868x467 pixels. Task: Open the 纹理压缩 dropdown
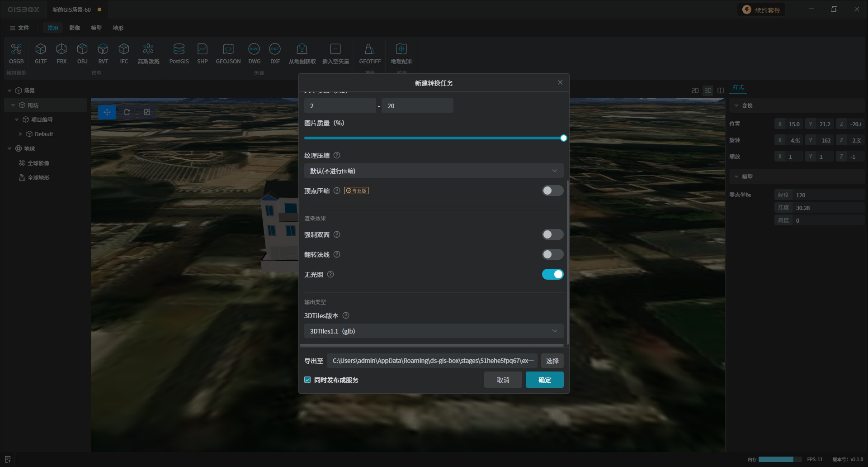[x=433, y=171]
